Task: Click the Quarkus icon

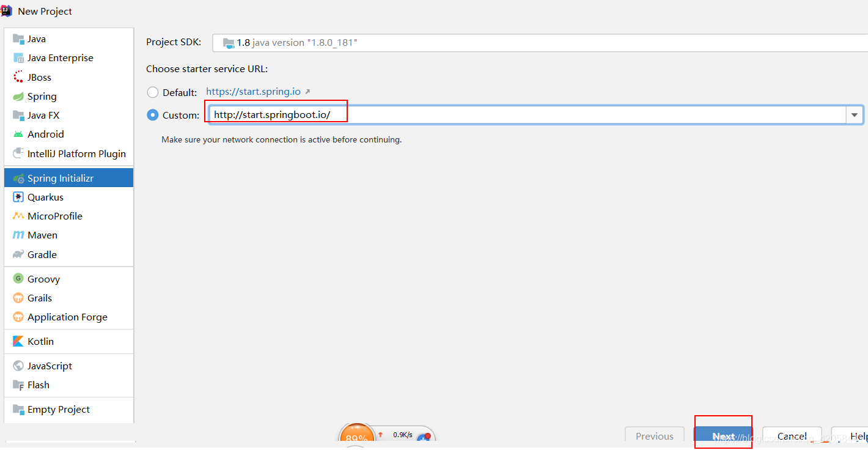Action: pos(18,197)
